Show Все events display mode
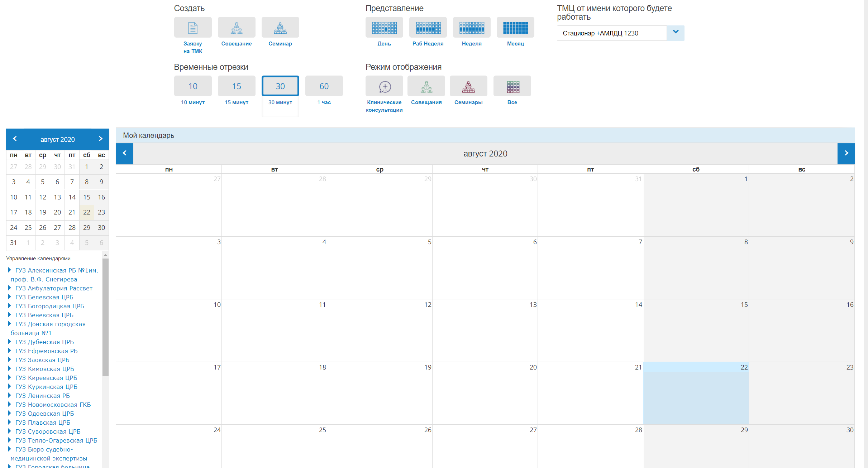This screenshot has height=468, width=868. (512, 86)
